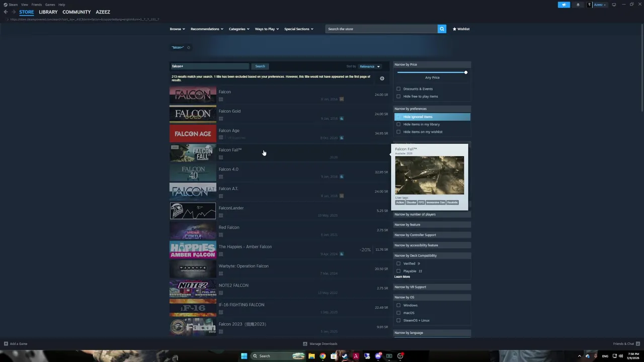Expand Narrow by VR Support
The image size is (644, 362).
click(432, 287)
